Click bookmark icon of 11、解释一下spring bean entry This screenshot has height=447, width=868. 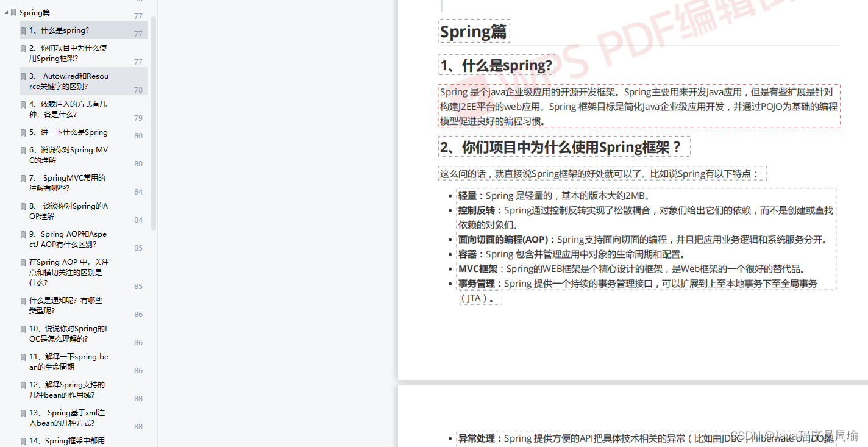23,357
